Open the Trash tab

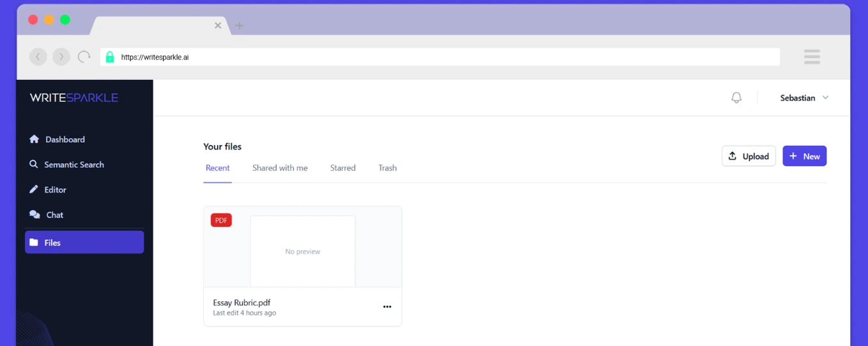tap(387, 168)
